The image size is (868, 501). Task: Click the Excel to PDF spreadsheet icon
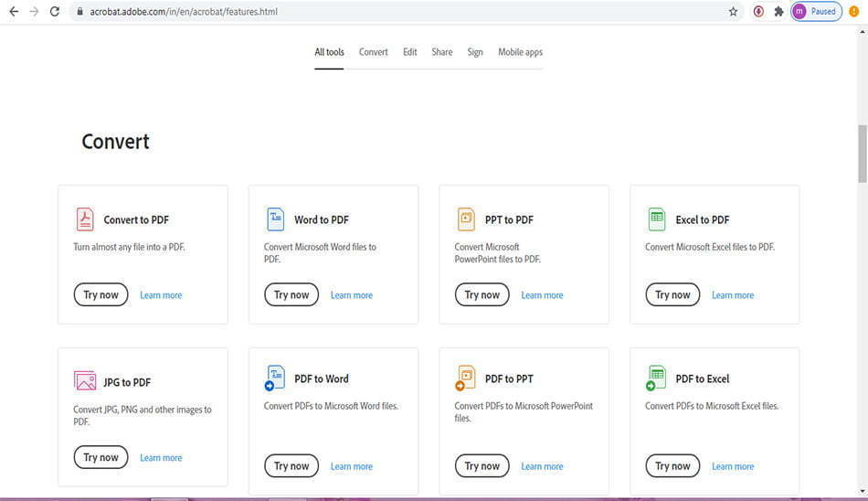point(657,219)
